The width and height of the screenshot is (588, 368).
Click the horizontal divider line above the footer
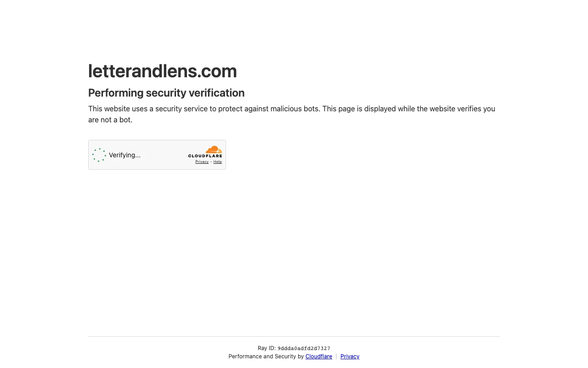[294, 336]
